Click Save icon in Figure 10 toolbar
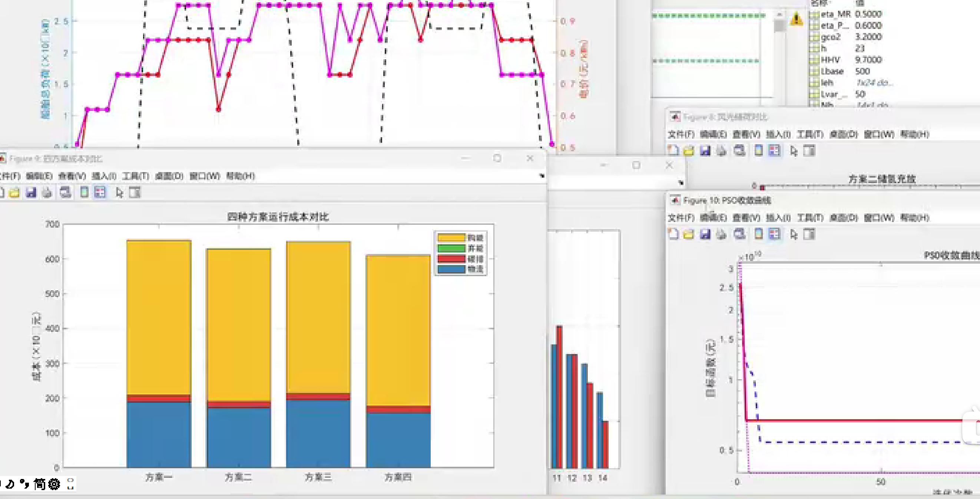 point(705,234)
